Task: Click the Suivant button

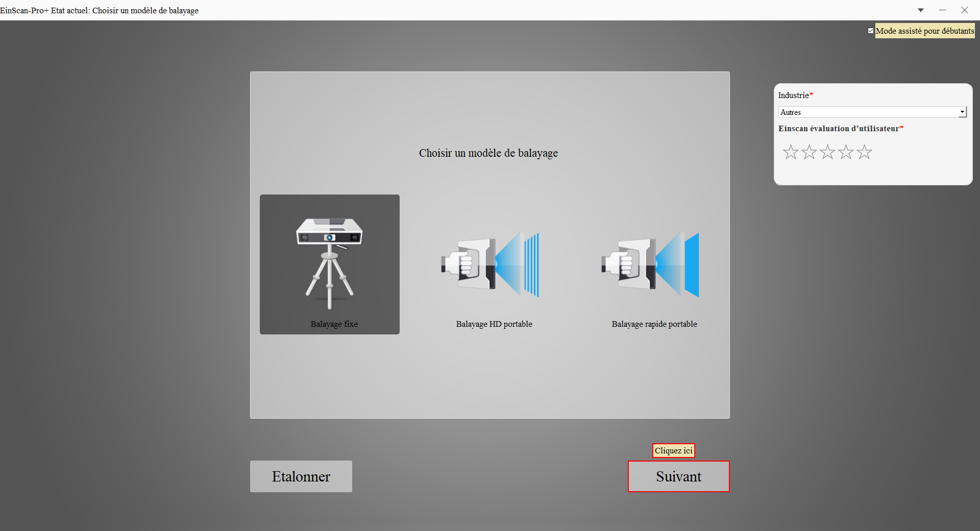Action: pyautogui.click(x=678, y=476)
